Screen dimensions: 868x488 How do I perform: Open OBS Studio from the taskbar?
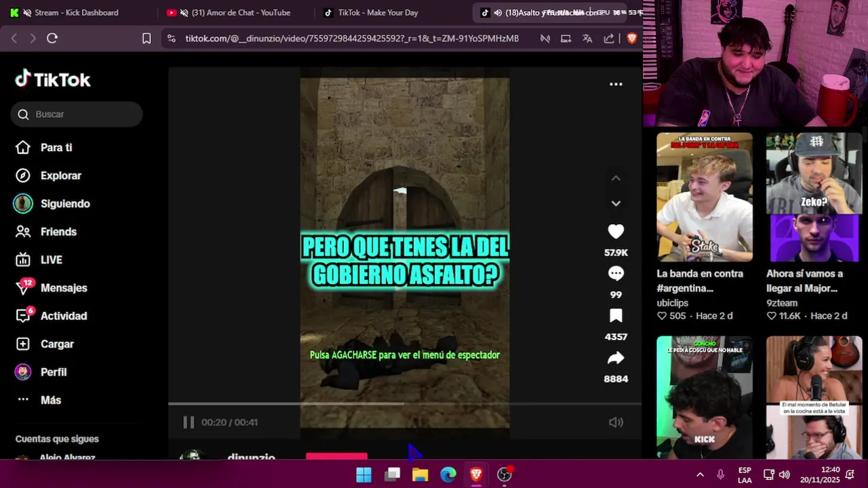coord(505,474)
